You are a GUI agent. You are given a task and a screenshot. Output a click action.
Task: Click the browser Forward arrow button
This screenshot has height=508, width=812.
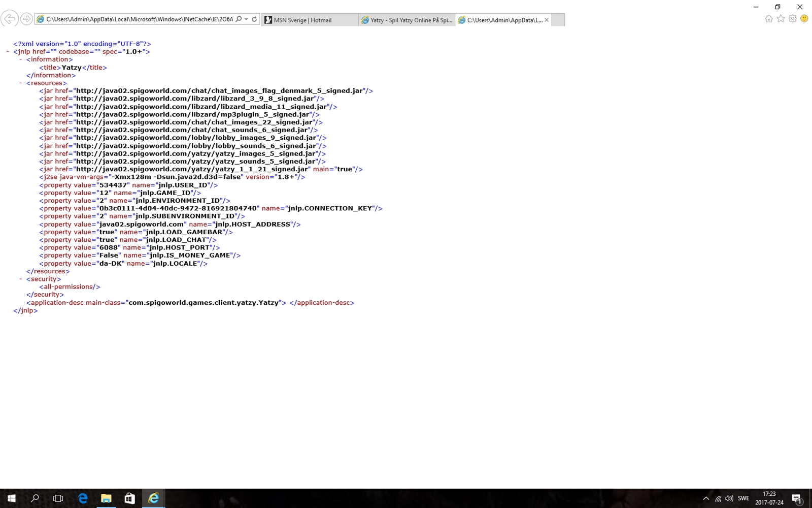tap(26, 19)
